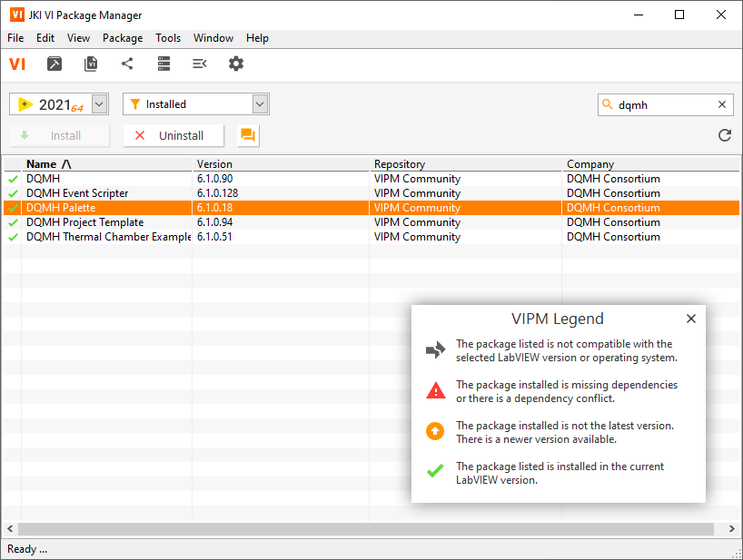Click the search field containing dqmh
Image resolution: width=743 pixels, height=560 pixels.
[x=665, y=104]
